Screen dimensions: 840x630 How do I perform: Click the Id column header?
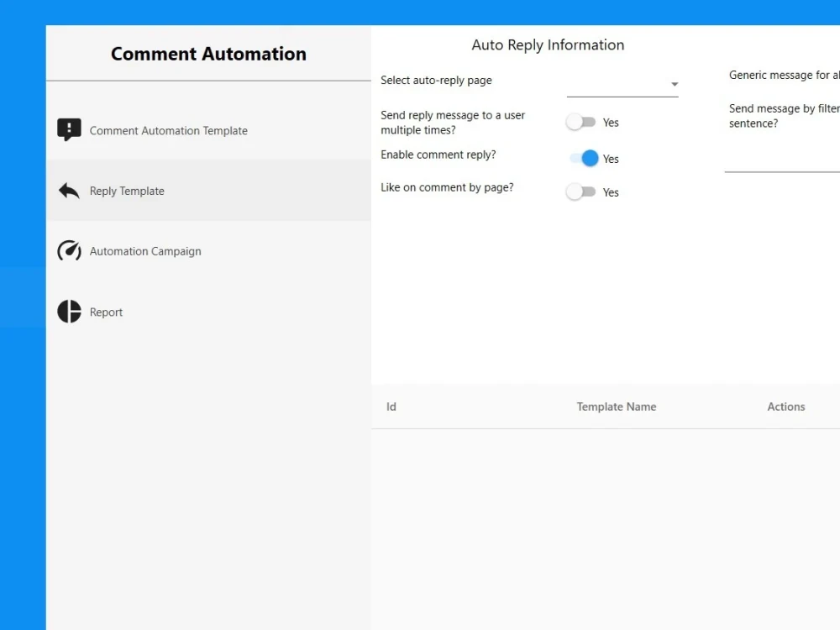coord(391,407)
